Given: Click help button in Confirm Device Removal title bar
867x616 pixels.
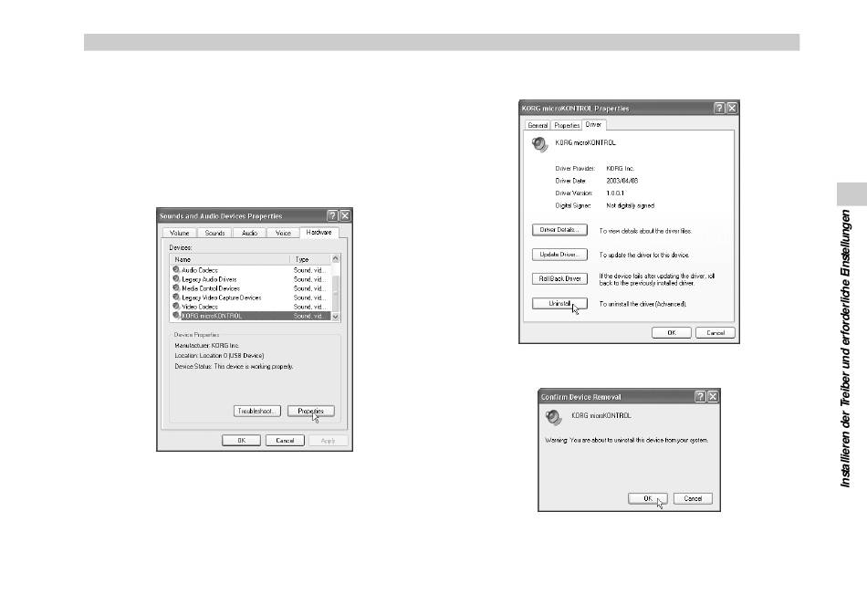Looking at the screenshot, I should point(700,396).
